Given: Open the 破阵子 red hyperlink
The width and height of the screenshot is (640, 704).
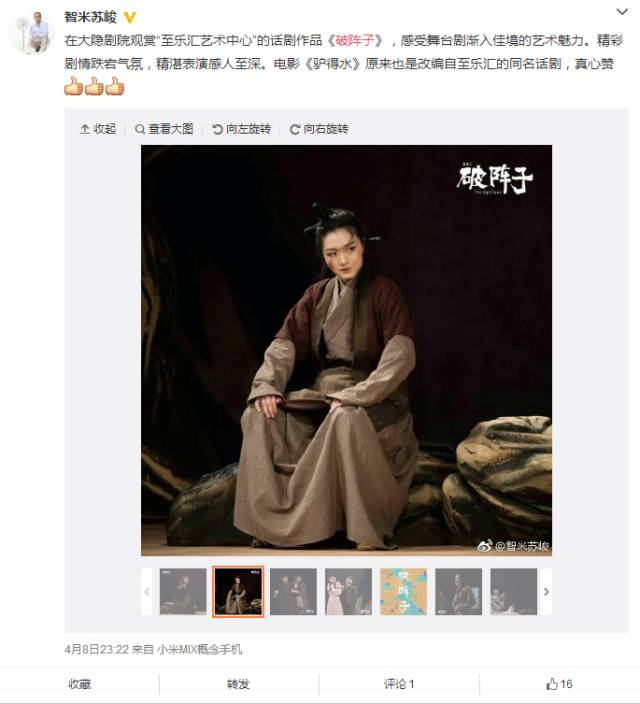Looking at the screenshot, I should (x=354, y=41).
